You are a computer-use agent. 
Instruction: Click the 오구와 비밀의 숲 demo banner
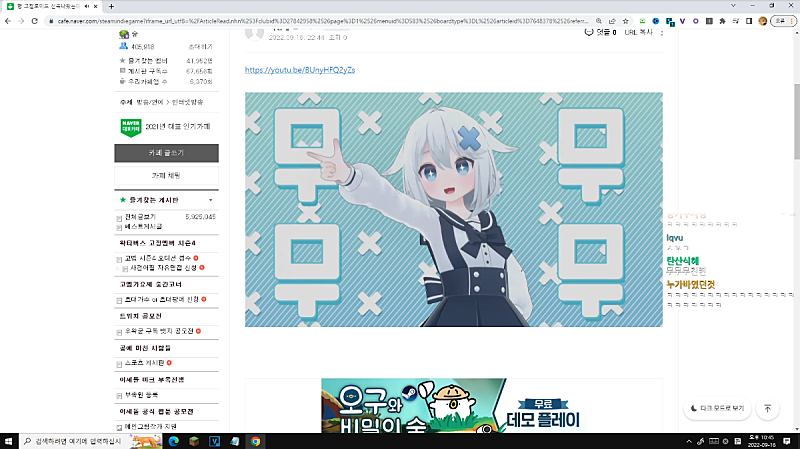454,406
